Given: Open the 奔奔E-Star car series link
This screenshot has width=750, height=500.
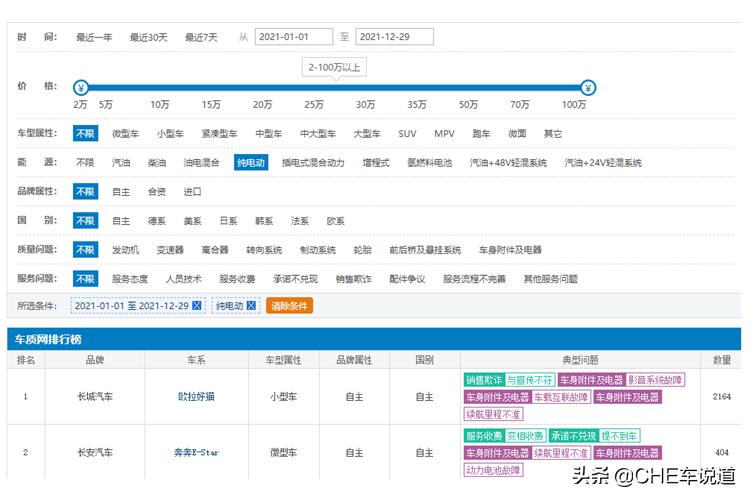Looking at the screenshot, I should [x=196, y=452].
